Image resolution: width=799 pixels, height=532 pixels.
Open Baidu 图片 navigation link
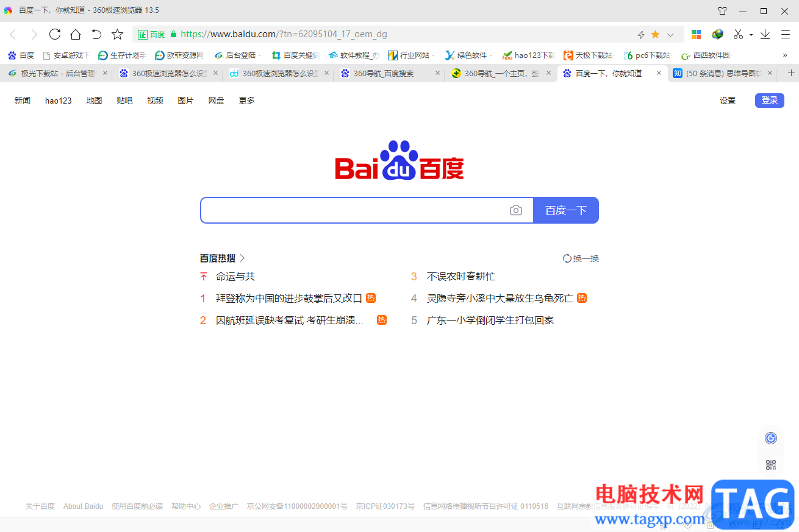185,101
